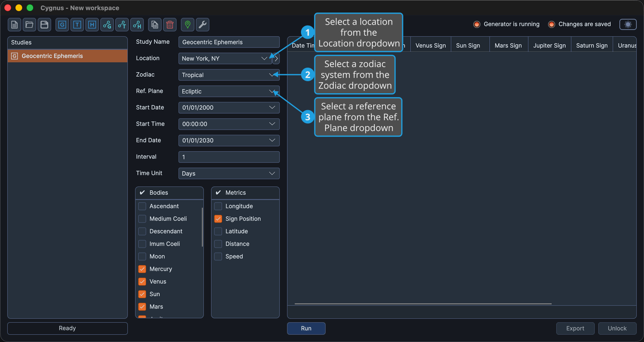644x342 pixels.
Task: Open the Zodiac dropdown showing Tropical
Action: click(x=229, y=75)
